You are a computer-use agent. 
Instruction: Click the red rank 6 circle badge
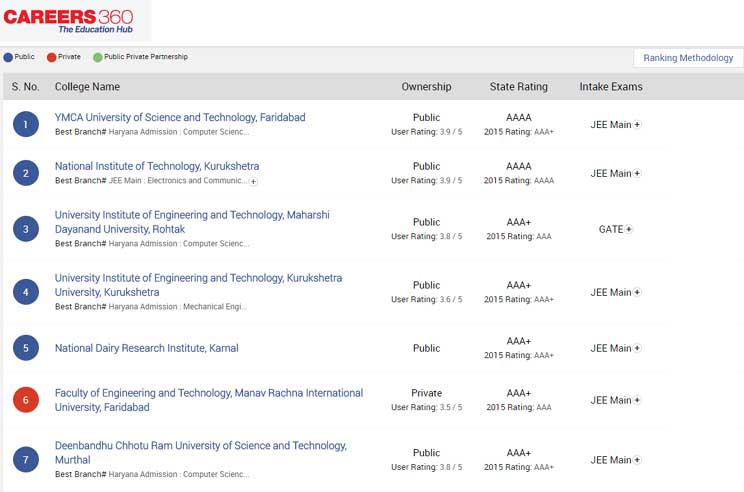[26, 400]
